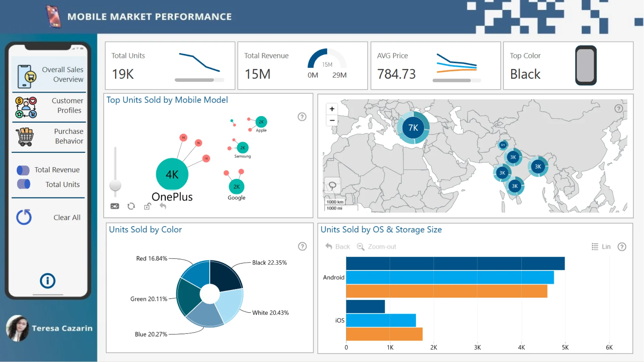Click the Back button in OS chart

(x=337, y=247)
